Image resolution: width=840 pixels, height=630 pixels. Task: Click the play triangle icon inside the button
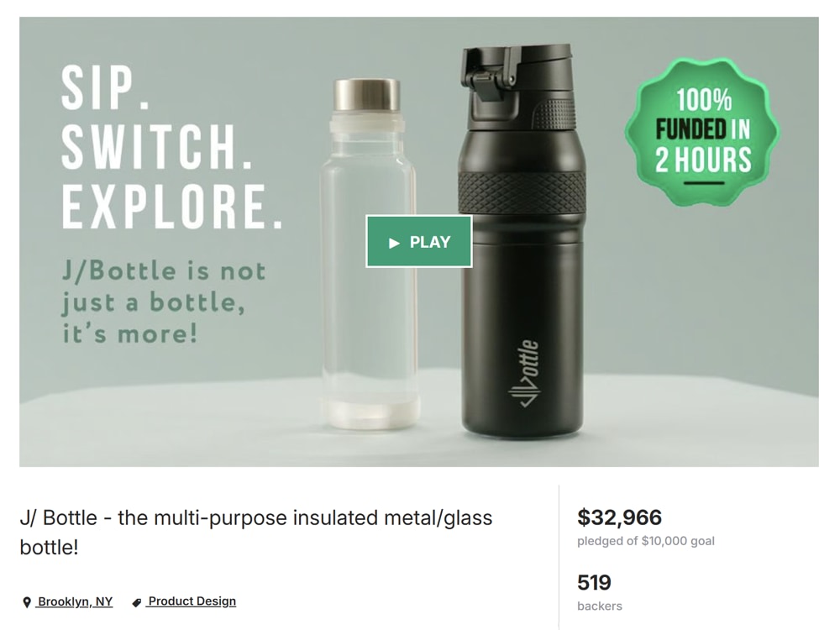click(394, 243)
